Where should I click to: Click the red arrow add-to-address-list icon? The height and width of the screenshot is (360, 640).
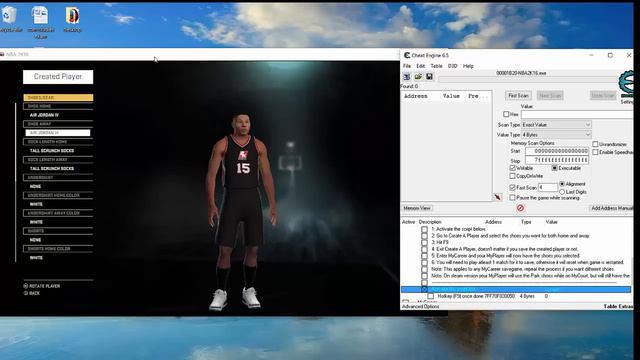(498, 198)
